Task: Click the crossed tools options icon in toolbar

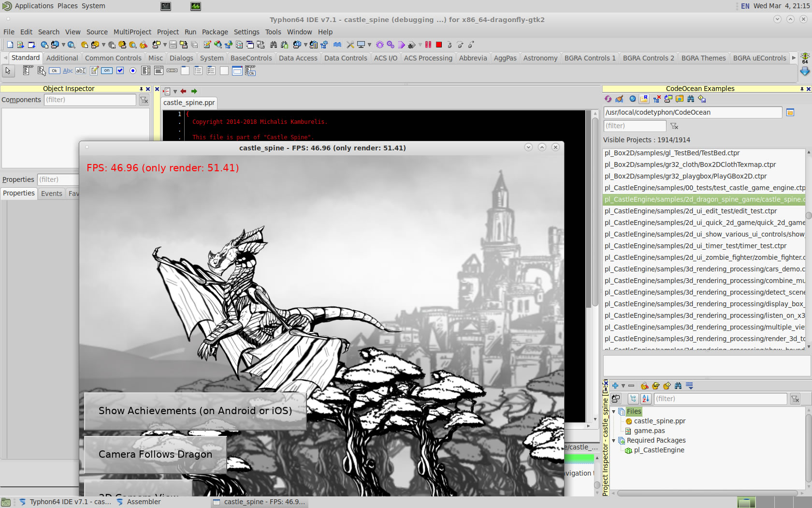Action: [350, 45]
